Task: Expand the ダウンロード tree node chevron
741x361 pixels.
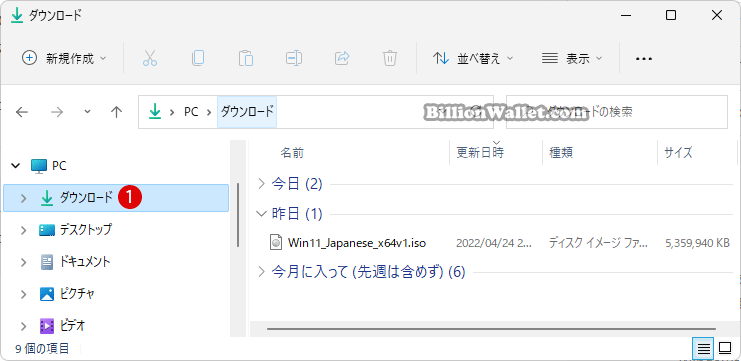Action: (24, 198)
